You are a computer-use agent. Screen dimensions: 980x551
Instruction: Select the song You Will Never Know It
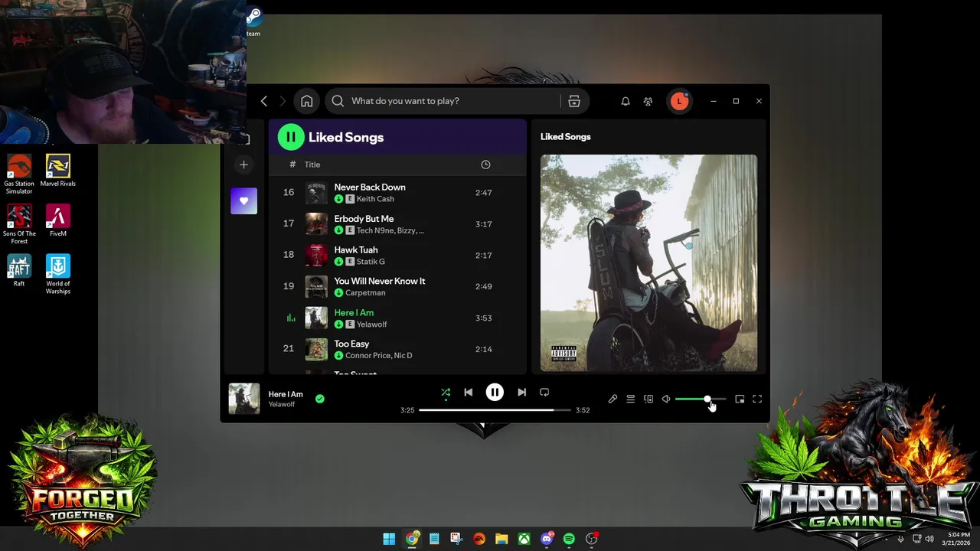click(379, 281)
